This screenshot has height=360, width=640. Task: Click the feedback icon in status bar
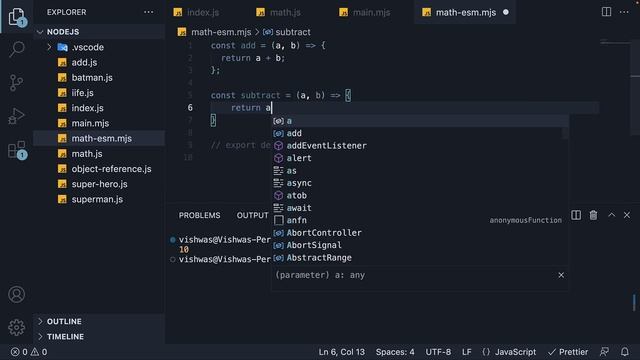pos(604,351)
